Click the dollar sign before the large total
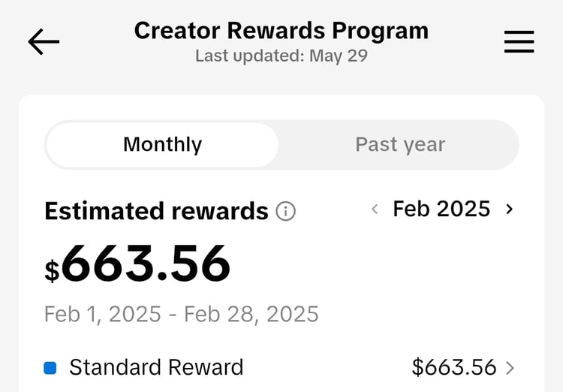The width and height of the screenshot is (563, 392). click(52, 270)
